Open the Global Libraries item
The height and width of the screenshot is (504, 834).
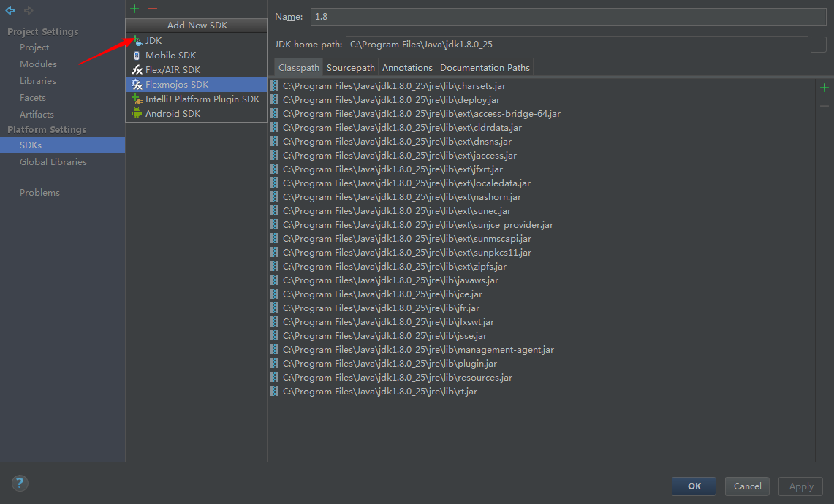(x=53, y=161)
